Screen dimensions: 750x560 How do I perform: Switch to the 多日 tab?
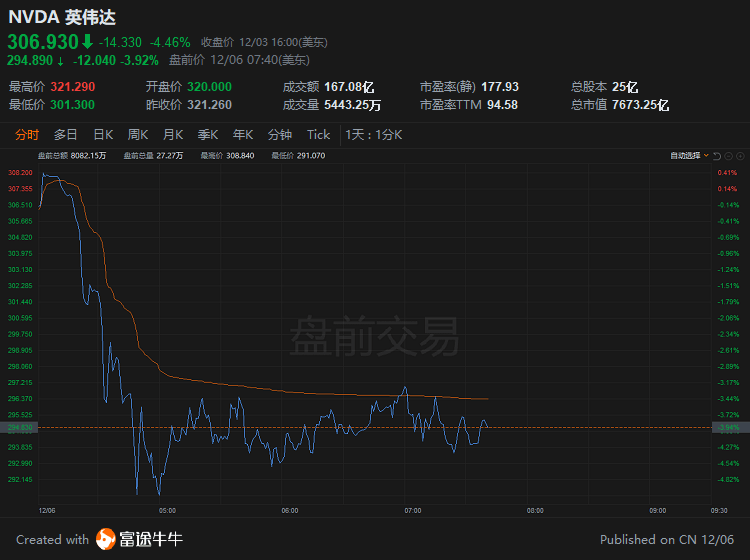66,135
